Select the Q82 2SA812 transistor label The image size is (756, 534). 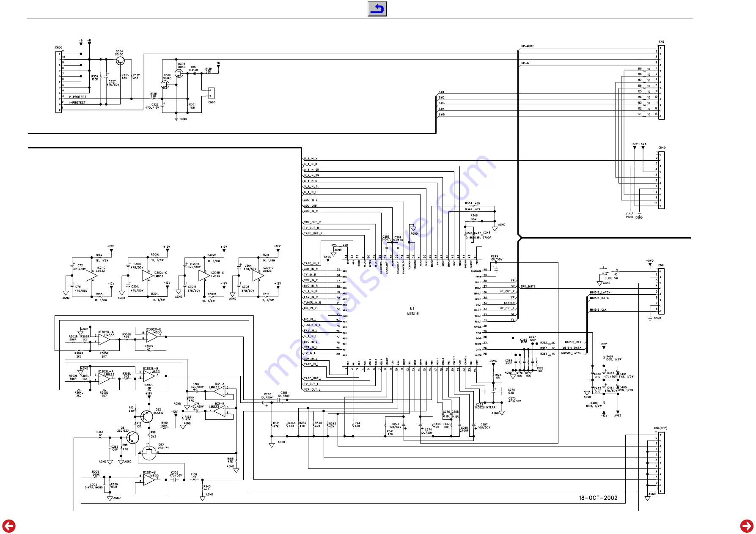click(158, 411)
